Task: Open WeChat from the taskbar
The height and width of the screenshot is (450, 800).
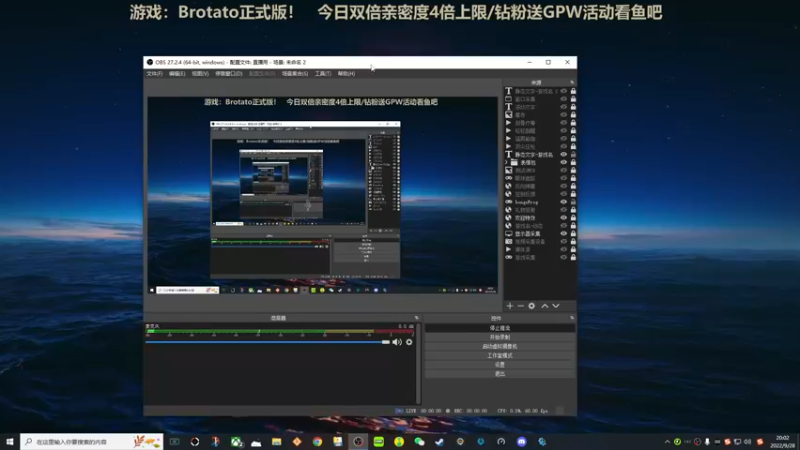Action: point(419,442)
